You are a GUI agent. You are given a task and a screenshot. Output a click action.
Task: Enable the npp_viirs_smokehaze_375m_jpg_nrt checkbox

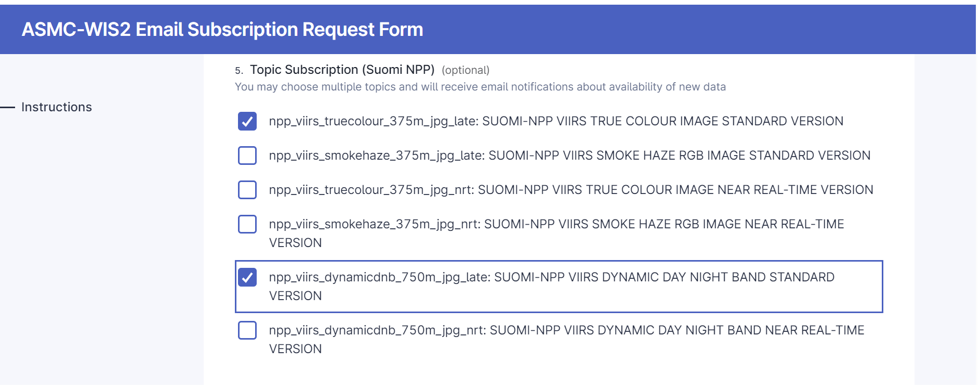click(x=247, y=224)
